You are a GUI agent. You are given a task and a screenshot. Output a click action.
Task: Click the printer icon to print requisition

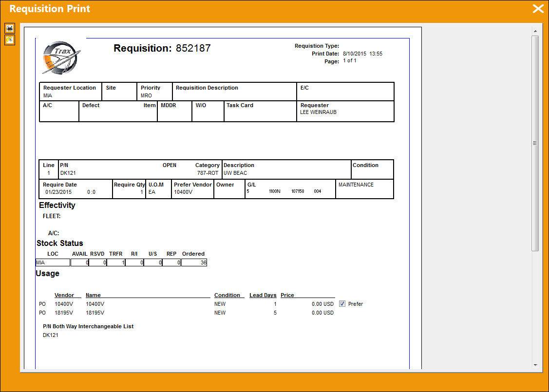10,28
